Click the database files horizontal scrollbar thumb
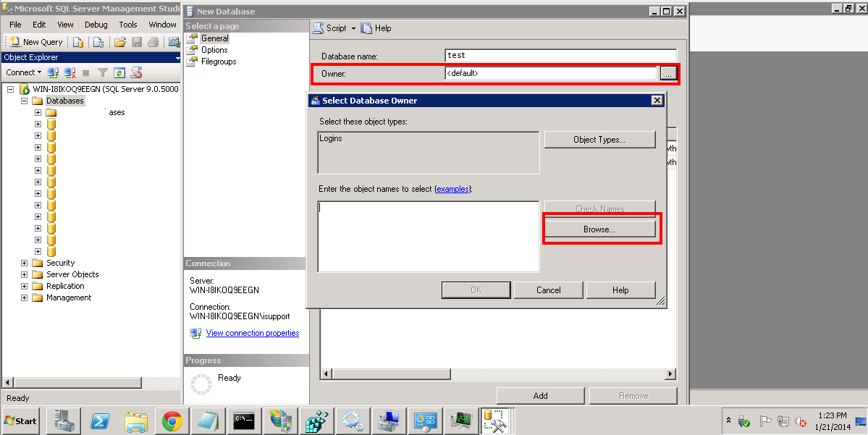The image size is (868, 435). pyautogui.click(x=391, y=374)
